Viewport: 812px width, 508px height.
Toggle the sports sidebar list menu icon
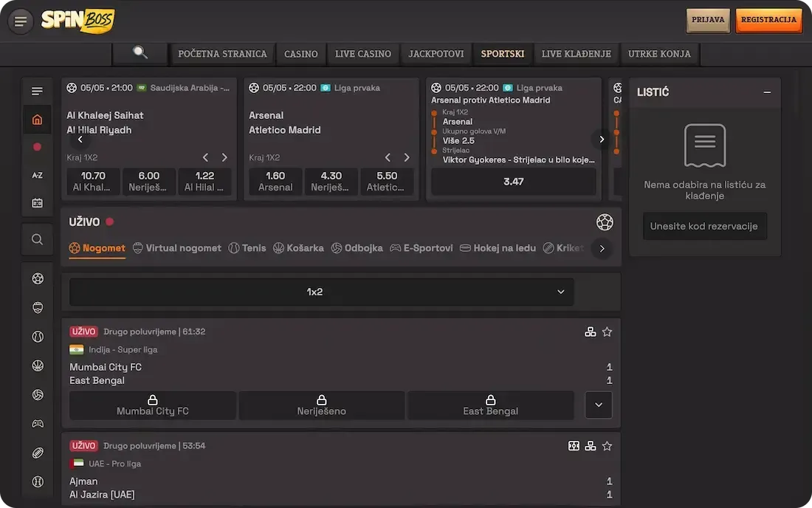[38, 91]
